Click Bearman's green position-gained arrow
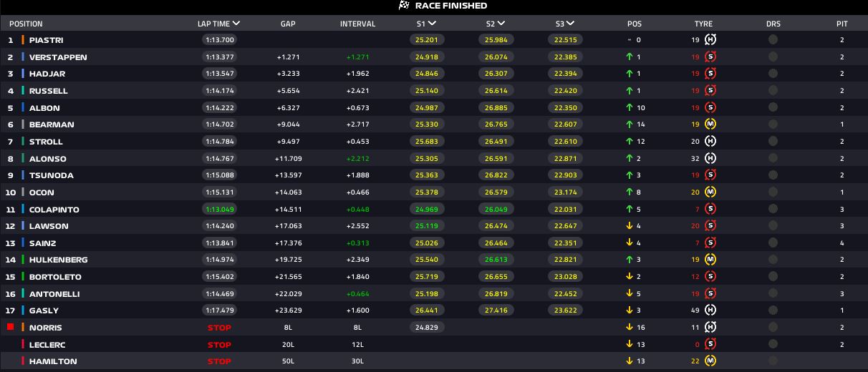This screenshot has width=868, height=372. pos(629,124)
